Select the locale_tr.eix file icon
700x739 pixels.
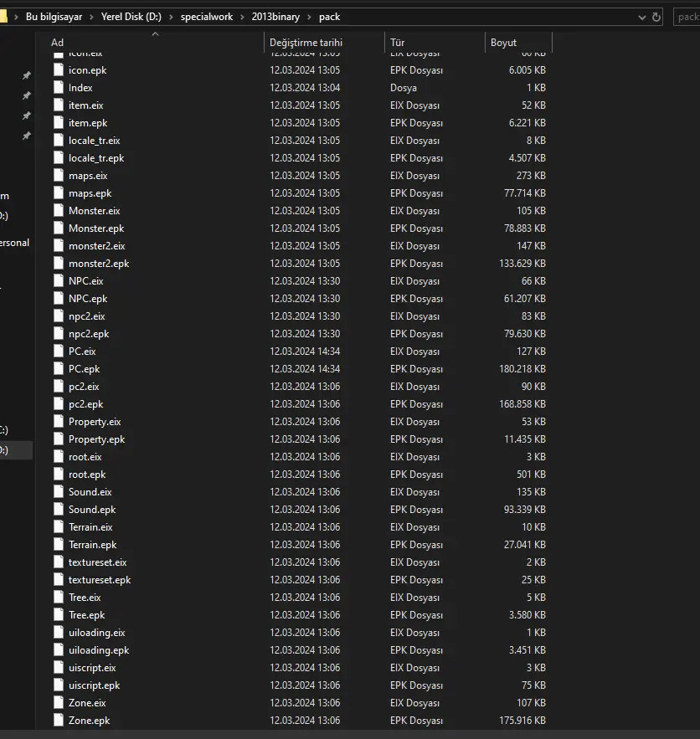coord(59,141)
